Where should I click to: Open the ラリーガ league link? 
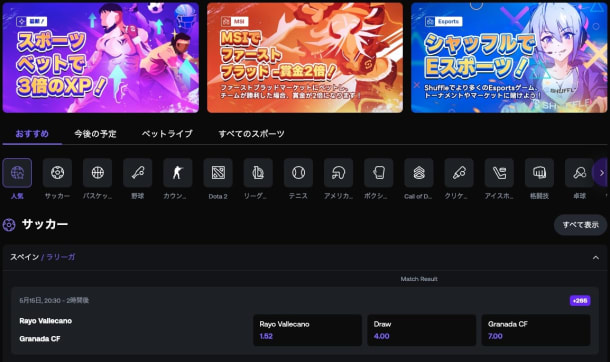61,257
